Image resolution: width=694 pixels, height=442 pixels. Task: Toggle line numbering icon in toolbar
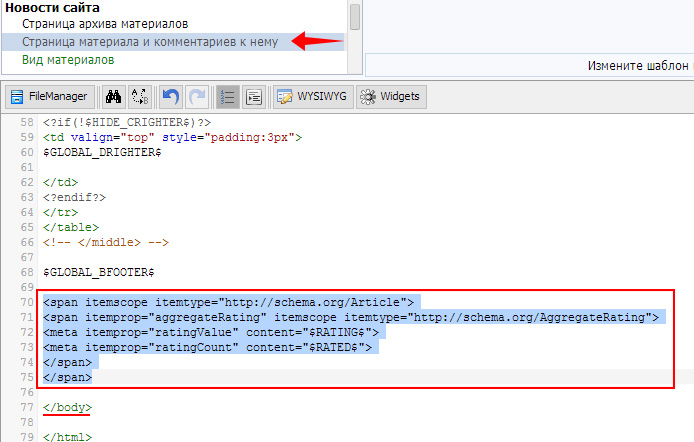[x=227, y=96]
